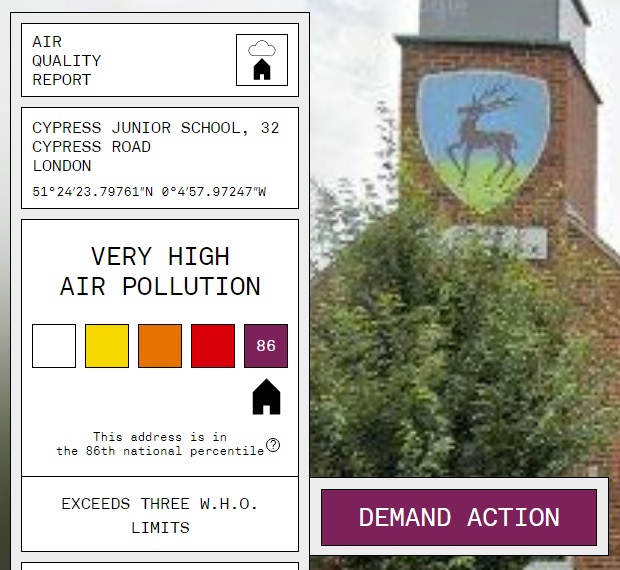Click the black house marker under the swatches

pos(266,397)
